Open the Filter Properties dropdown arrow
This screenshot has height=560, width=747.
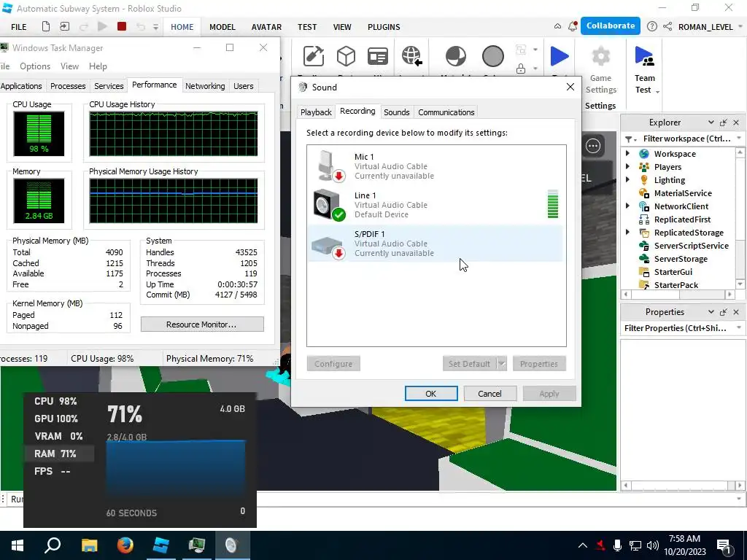[x=739, y=327]
